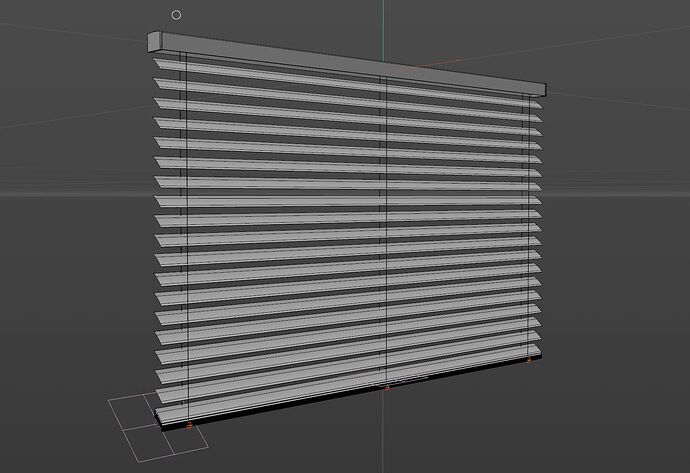Click the orange marker under the left cord

pyautogui.click(x=189, y=425)
